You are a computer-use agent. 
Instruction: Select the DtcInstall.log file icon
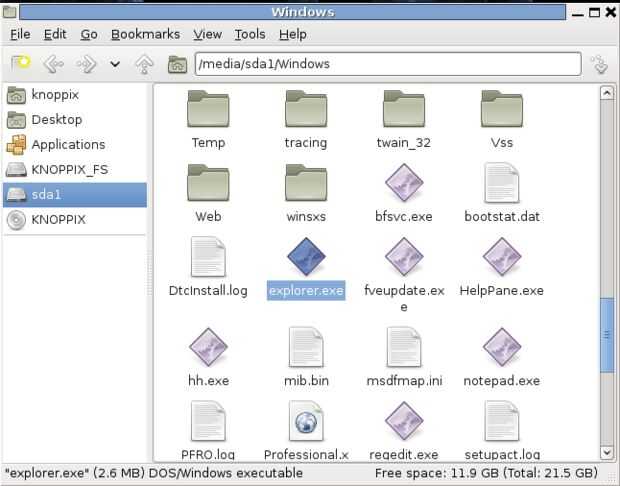coord(208,257)
